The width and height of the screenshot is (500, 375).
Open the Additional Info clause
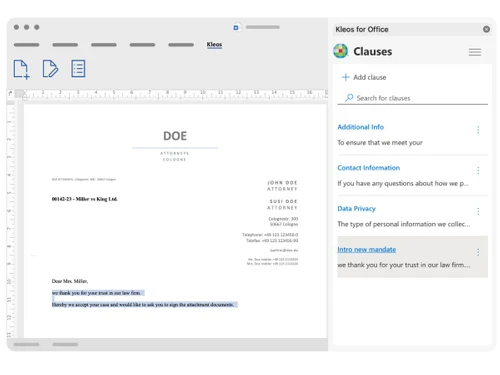pos(360,127)
